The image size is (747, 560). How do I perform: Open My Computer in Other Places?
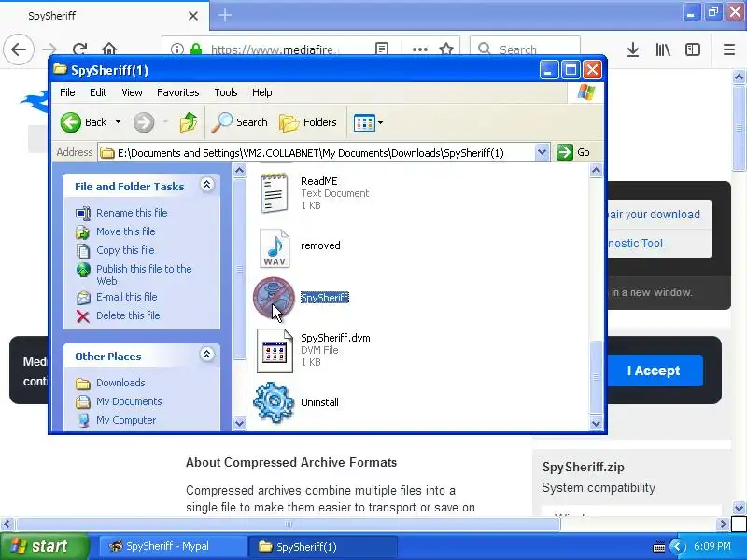(126, 420)
